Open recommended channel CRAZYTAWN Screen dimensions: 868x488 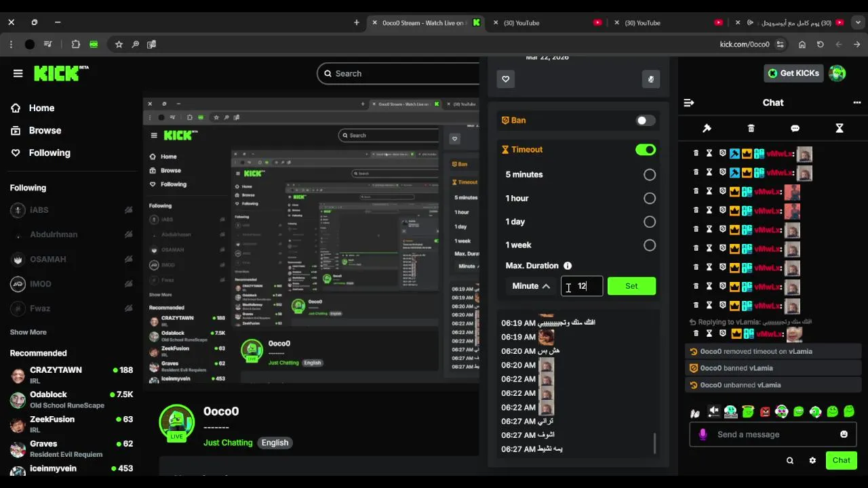pyautogui.click(x=71, y=374)
